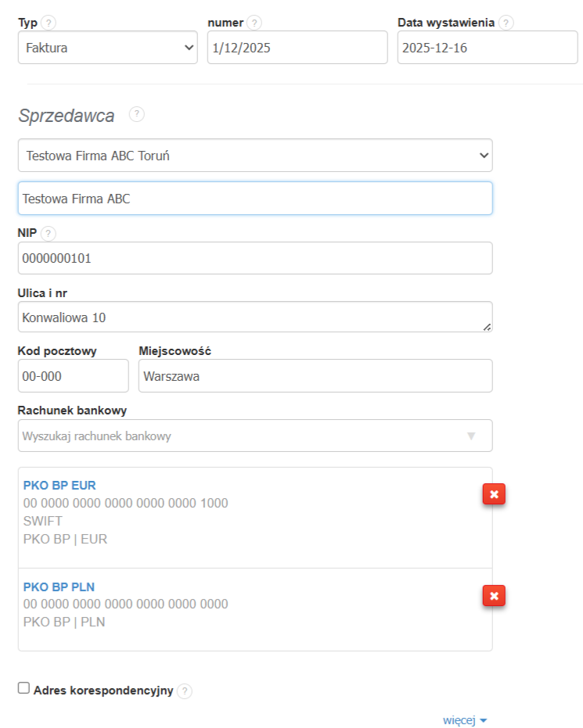Click help icon next to Adres korespondencyjny
The height and width of the screenshot is (728, 583).
[x=184, y=691]
